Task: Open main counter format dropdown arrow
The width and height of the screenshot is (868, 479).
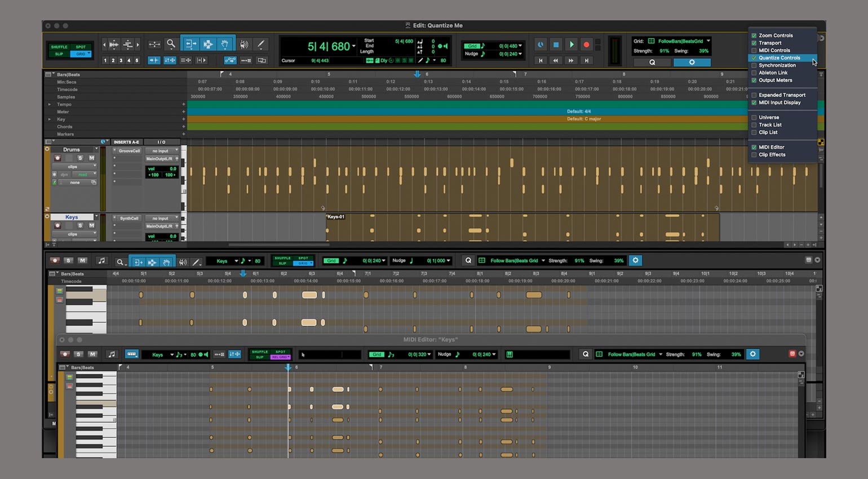Action: 354,46
